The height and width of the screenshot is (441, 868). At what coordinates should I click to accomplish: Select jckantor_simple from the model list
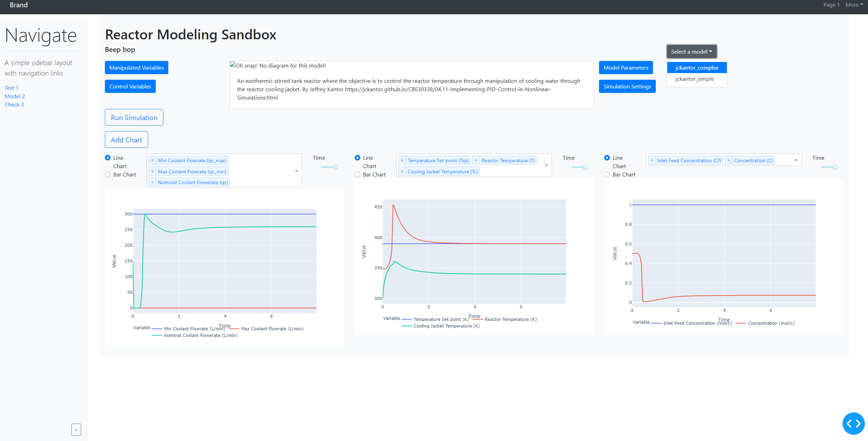pos(694,79)
